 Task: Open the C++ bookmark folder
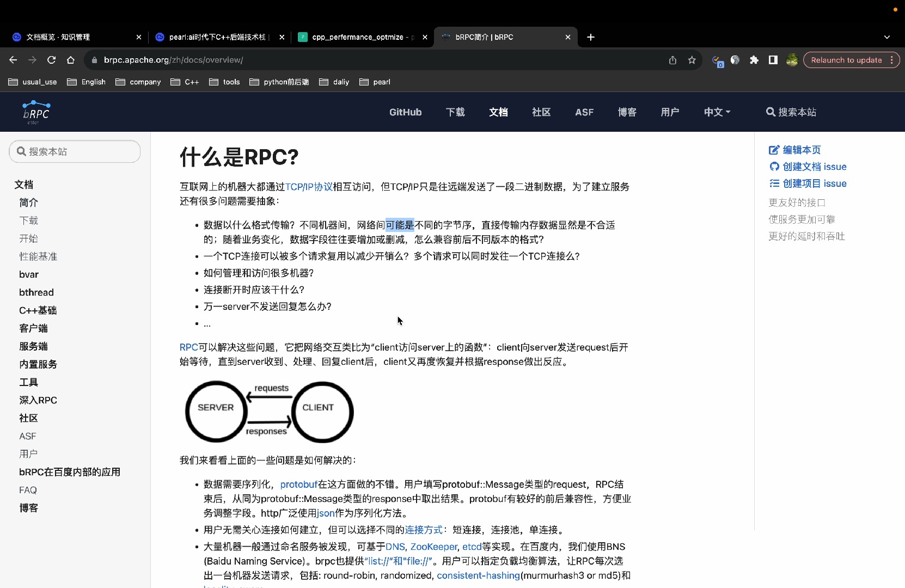pyautogui.click(x=185, y=82)
